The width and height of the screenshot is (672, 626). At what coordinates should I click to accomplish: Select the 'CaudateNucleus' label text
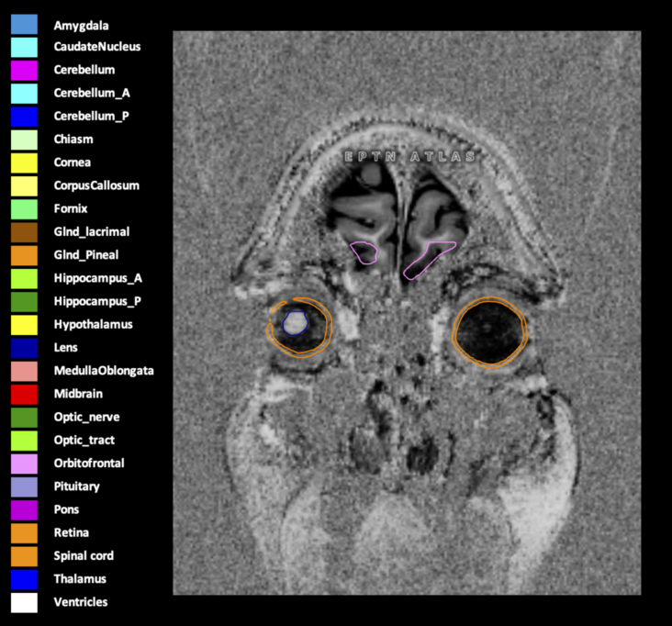coord(97,47)
